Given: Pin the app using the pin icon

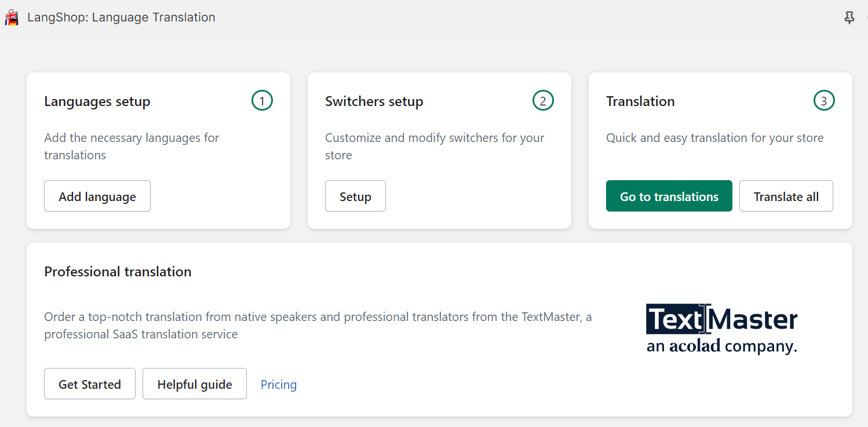Looking at the screenshot, I should [x=849, y=18].
